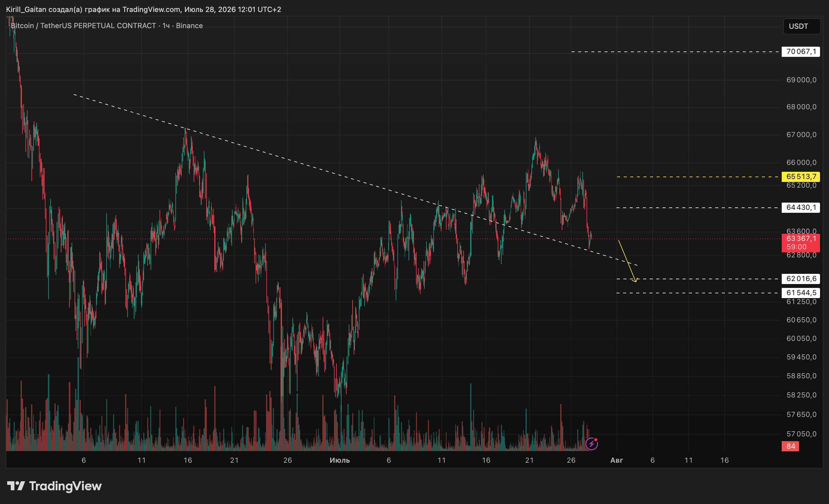The height and width of the screenshot is (504, 829).
Task: Click the Июль month label on time axis
Action: click(x=339, y=460)
